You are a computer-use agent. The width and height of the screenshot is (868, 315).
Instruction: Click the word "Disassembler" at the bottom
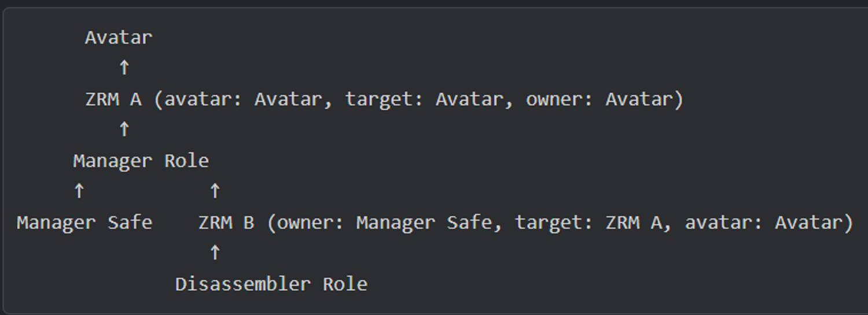[x=243, y=284]
